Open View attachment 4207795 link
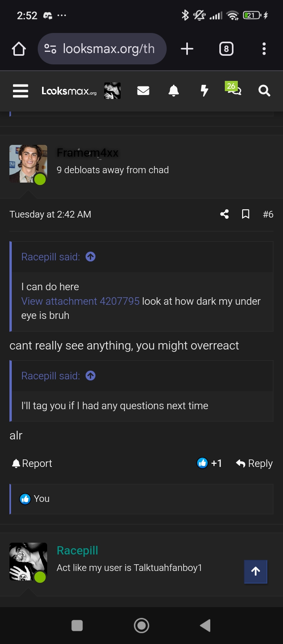 [x=80, y=301]
